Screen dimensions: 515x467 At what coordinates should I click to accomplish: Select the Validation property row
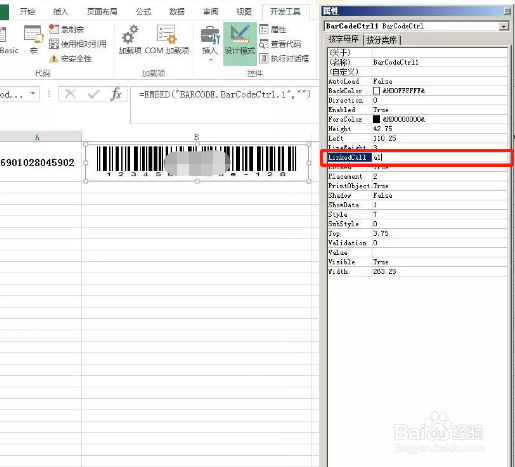click(x=418, y=243)
